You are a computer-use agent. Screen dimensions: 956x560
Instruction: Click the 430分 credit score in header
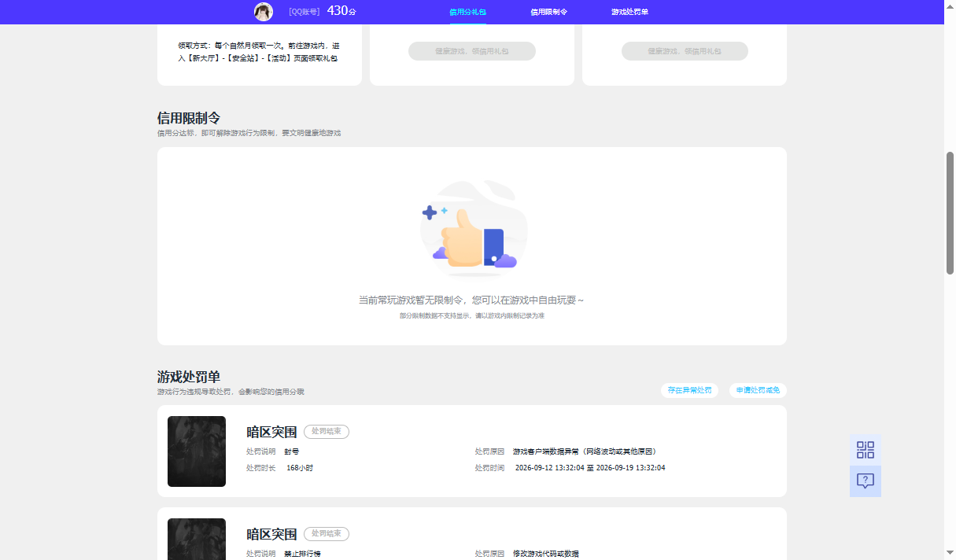point(341,11)
